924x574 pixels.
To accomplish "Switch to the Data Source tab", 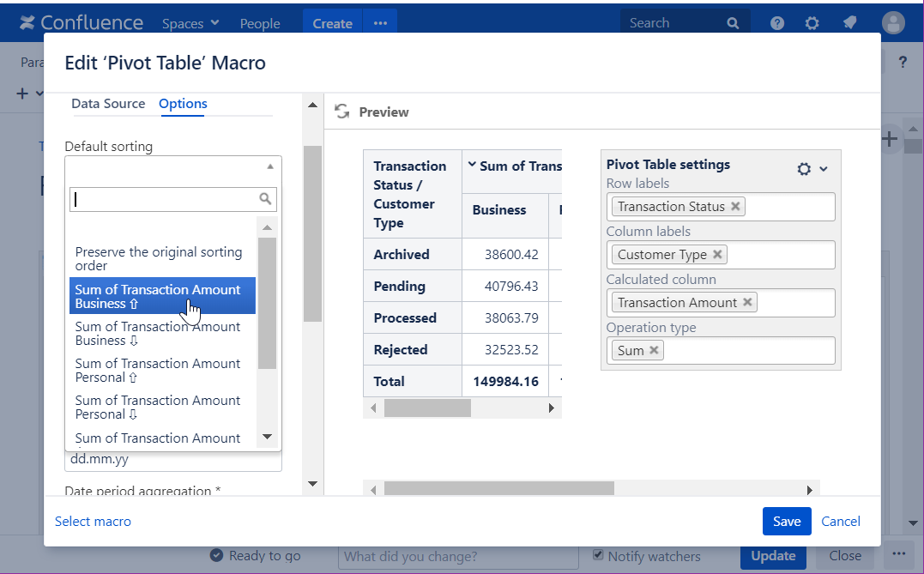I will click(x=108, y=103).
